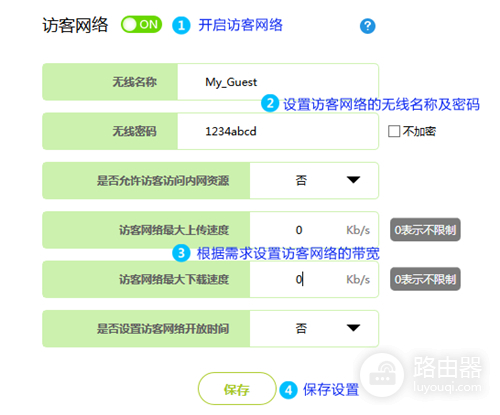Image resolution: width=500 pixels, height=415 pixels.
Task: Click the arrow beside 内网资源 option 否
Action: [353, 180]
